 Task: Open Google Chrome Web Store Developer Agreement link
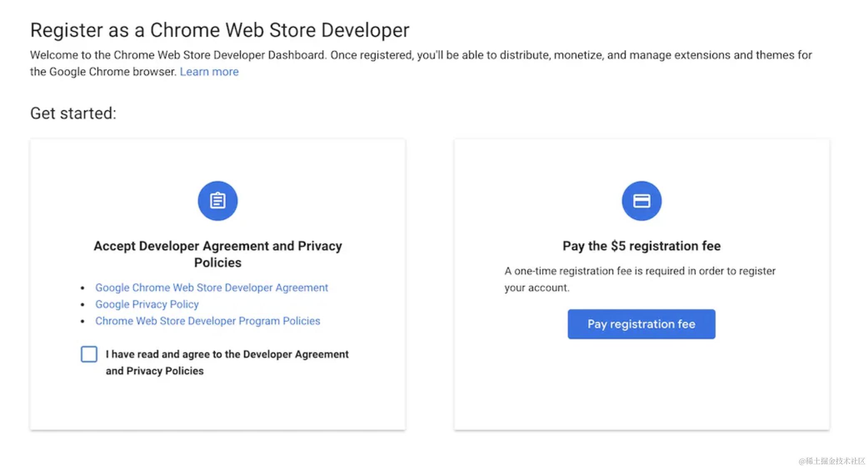pos(212,288)
